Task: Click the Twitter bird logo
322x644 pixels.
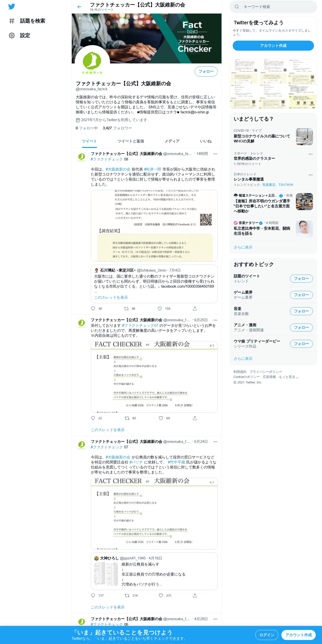Action: 12,7
